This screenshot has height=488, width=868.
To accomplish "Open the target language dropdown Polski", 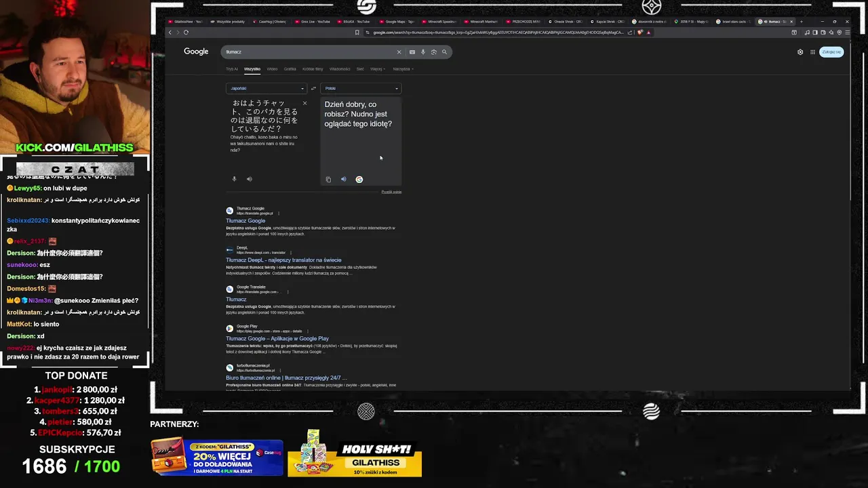I will point(361,88).
